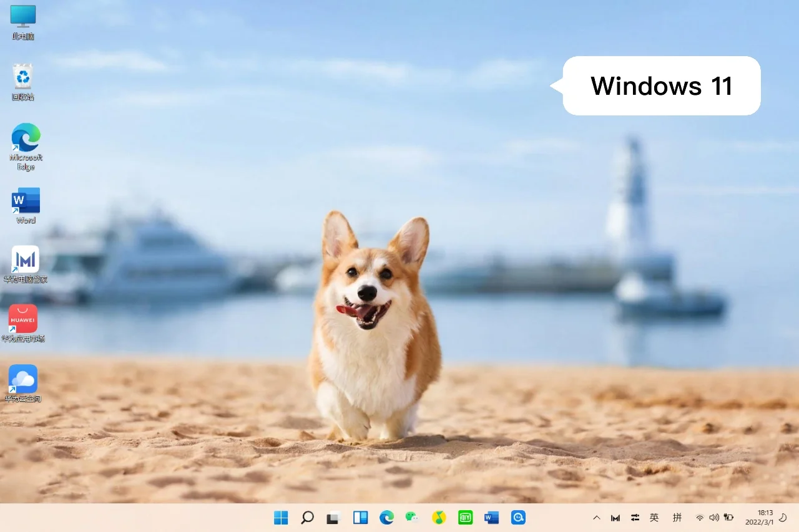Image resolution: width=799 pixels, height=532 pixels.
Task: Open the battery status flyout
Action: [x=730, y=517]
